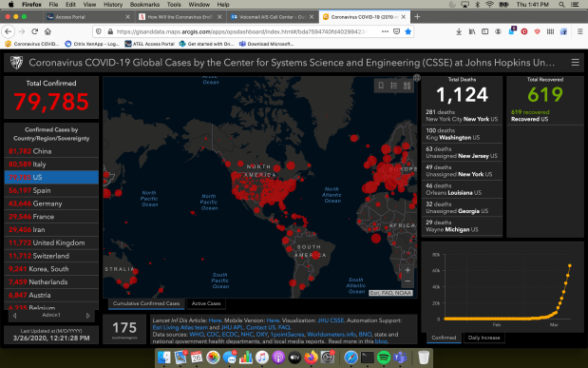Viewport: 588px width, 368px height.
Task: Zoom in on the map with plus
Action: pos(408,270)
